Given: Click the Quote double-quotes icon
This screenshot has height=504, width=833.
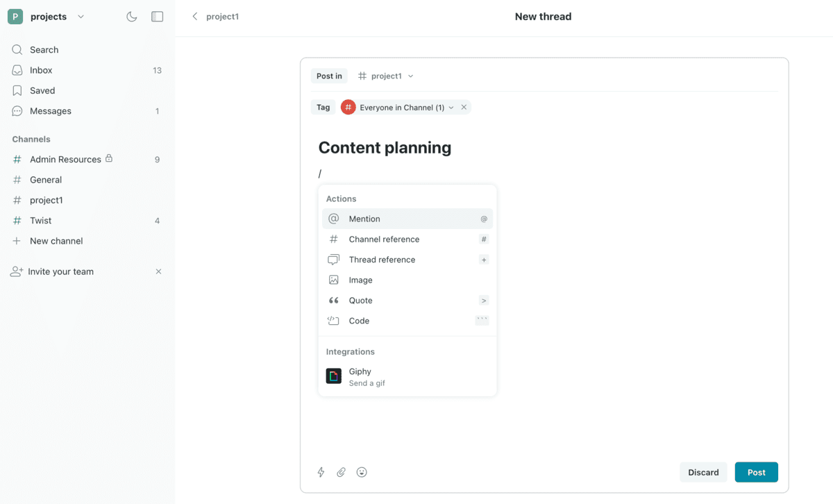Looking at the screenshot, I should 334,301.
